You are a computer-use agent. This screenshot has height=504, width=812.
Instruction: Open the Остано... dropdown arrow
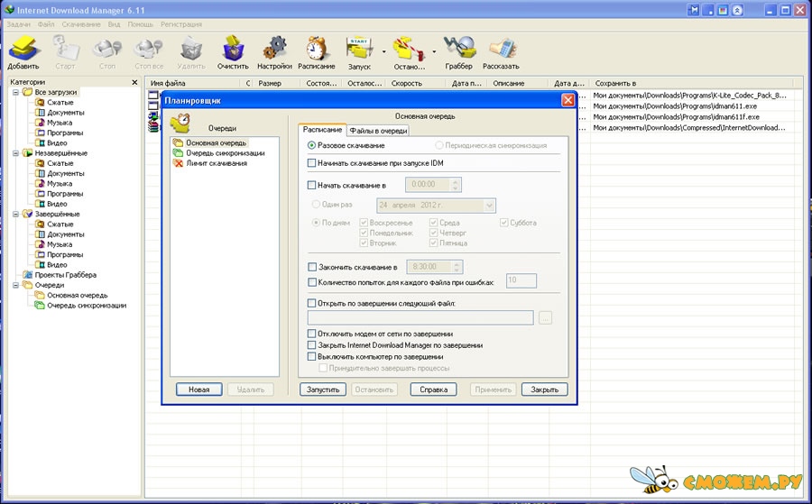[434, 51]
